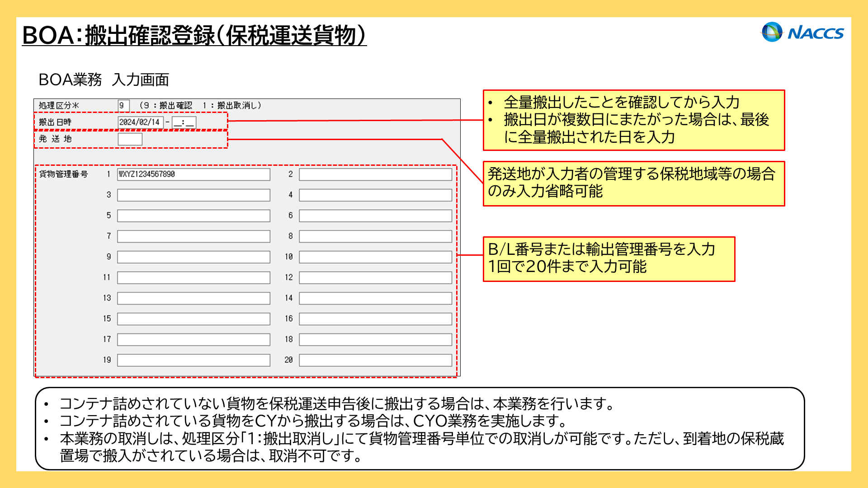Click 貨物管理番号 input field number 19

click(x=194, y=360)
